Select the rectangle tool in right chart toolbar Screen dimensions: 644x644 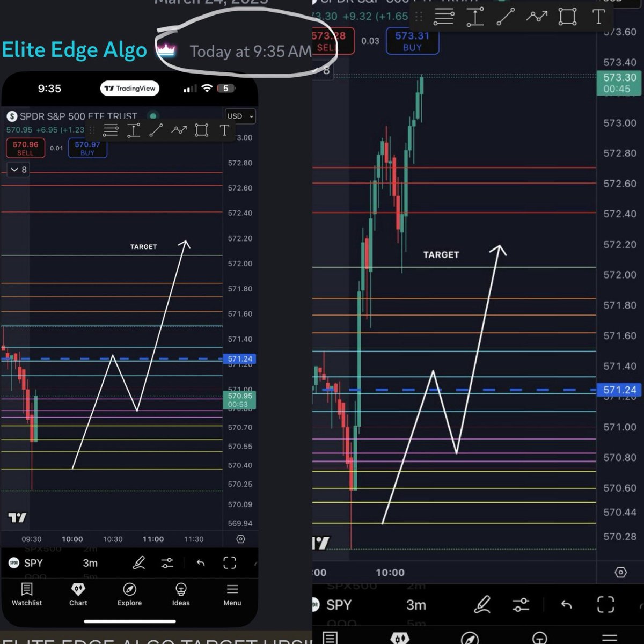[567, 17]
